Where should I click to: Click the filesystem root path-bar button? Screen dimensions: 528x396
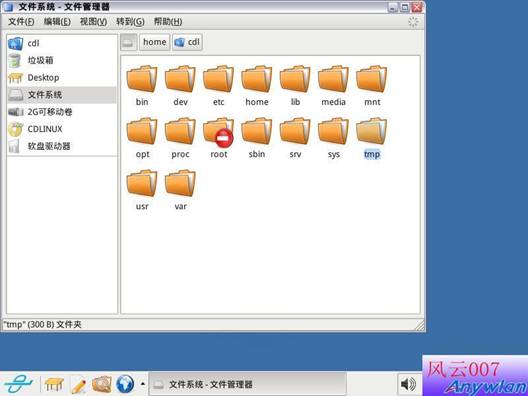[x=129, y=42]
